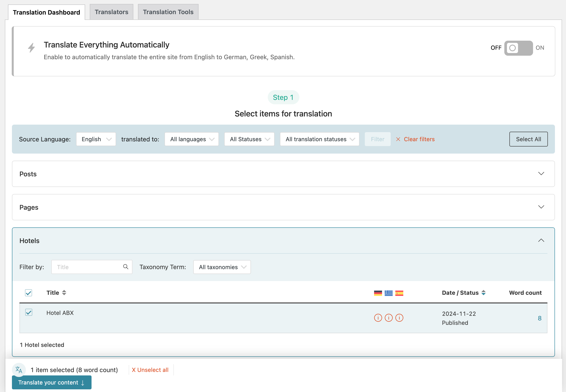Uncheck the select-all checkbox in table header
This screenshot has width=566, height=392.
[29, 293]
